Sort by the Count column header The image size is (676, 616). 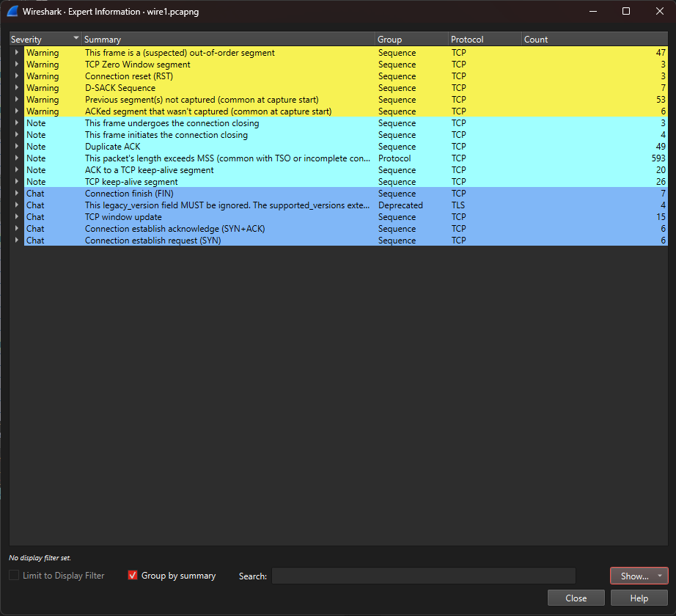pos(595,39)
